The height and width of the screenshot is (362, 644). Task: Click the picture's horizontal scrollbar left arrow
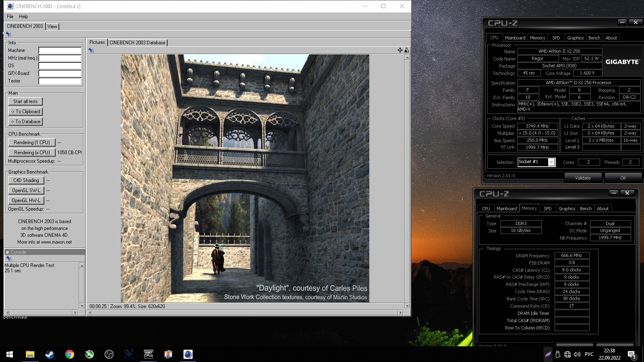[x=90, y=312]
